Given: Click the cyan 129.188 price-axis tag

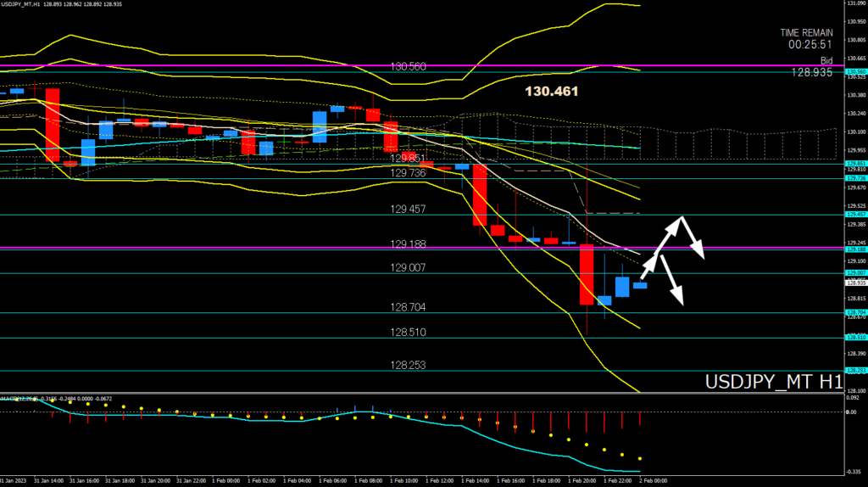Looking at the screenshot, I should (856, 249).
